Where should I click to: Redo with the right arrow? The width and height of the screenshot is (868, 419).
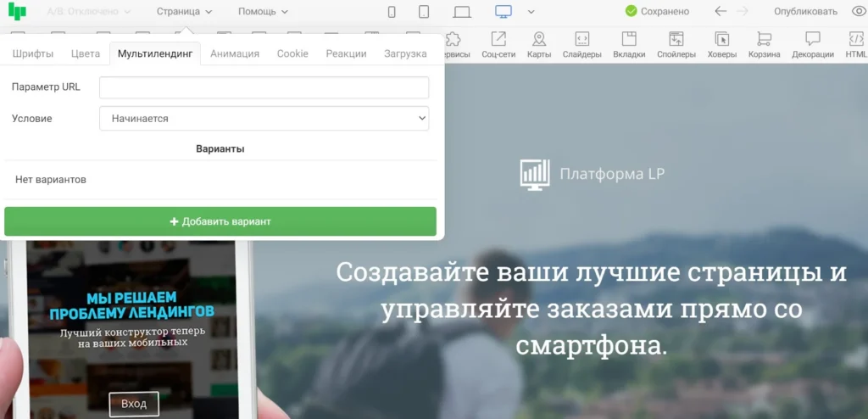743,11
